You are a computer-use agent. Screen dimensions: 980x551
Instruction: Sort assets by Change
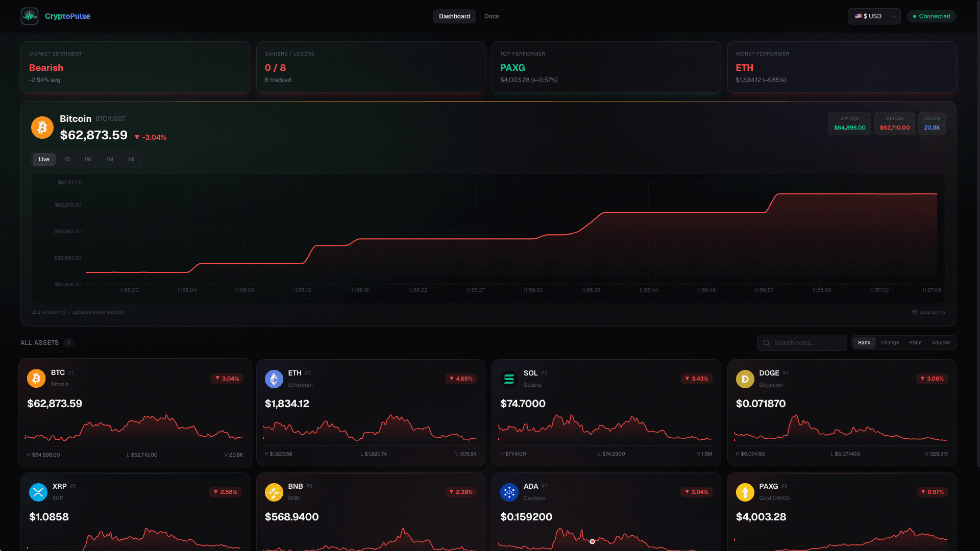coord(890,343)
